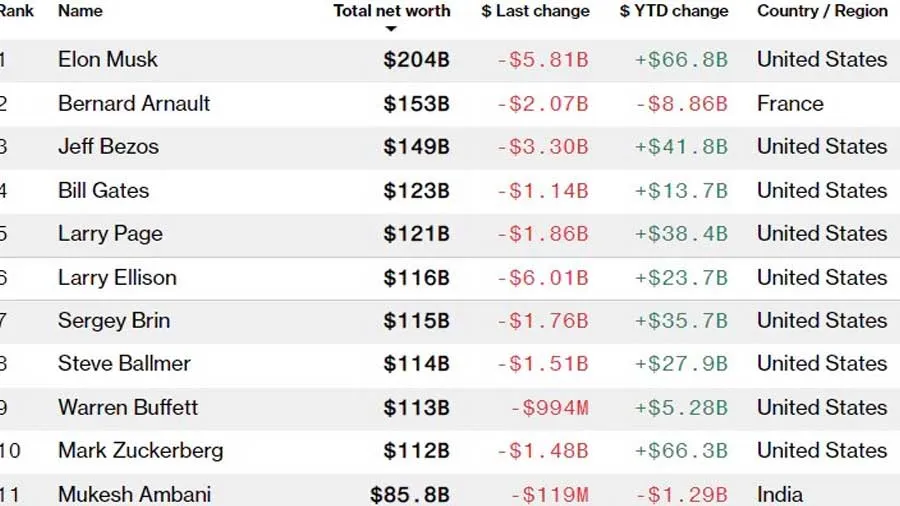Viewport: 900px width, 506px height.
Task: Click France in Bernard Arnault's row
Action: (x=790, y=104)
